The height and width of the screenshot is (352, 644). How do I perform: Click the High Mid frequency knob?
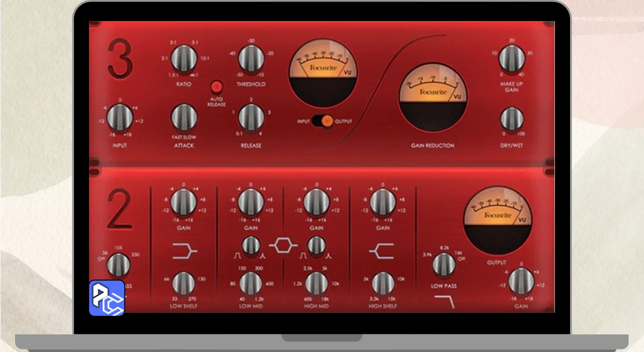tap(316, 283)
